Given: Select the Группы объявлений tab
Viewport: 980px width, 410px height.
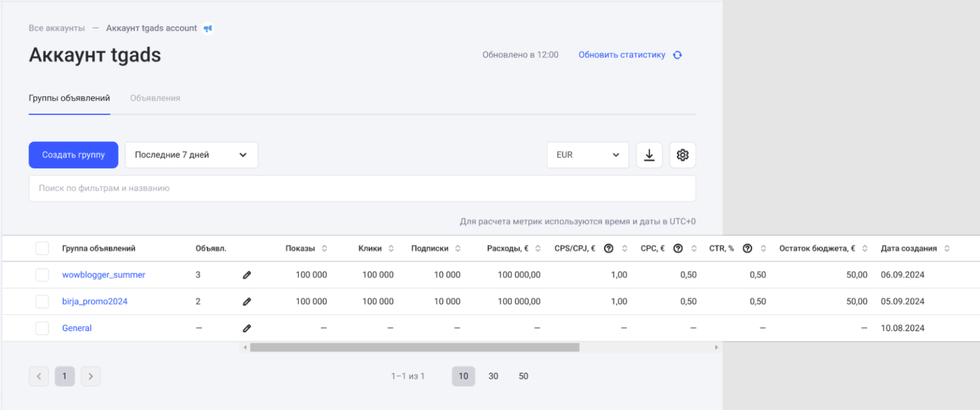Looking at the screenshot, I should coord(69,98).
